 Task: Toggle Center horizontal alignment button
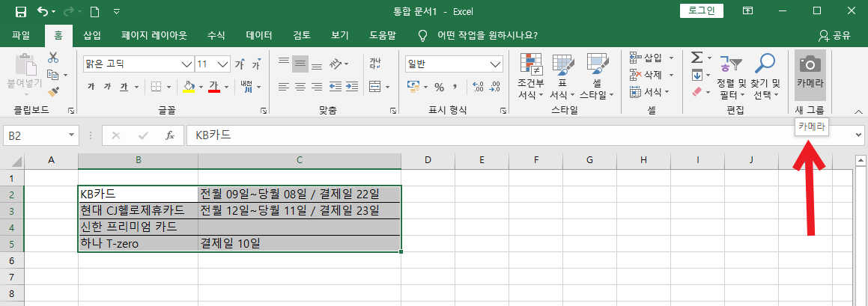click(x=300, y=86)
